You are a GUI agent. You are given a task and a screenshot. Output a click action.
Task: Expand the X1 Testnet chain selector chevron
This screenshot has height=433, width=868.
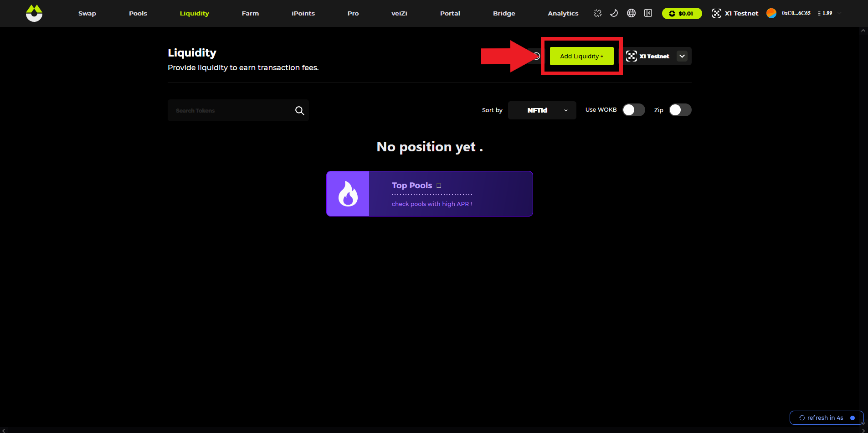[682, 56]
